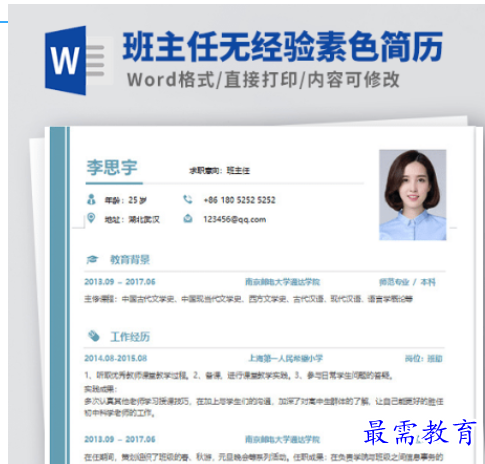Screen dimensions: 485x464
Task: Click the phone icon
Action: pos(188,199)
